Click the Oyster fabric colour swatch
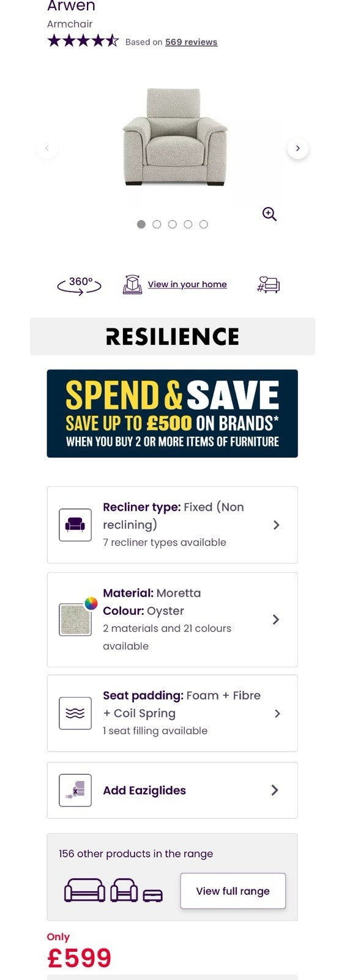Image resolution: width=350 pixels, height=980 pixels. coord(75,619)
